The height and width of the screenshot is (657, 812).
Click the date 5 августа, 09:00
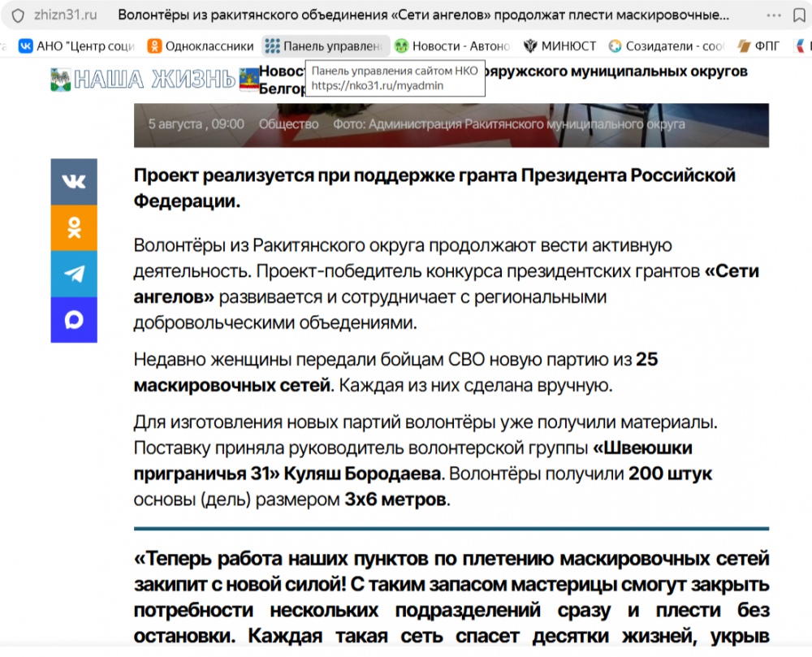pyautogui.click(x=196, y=124)
